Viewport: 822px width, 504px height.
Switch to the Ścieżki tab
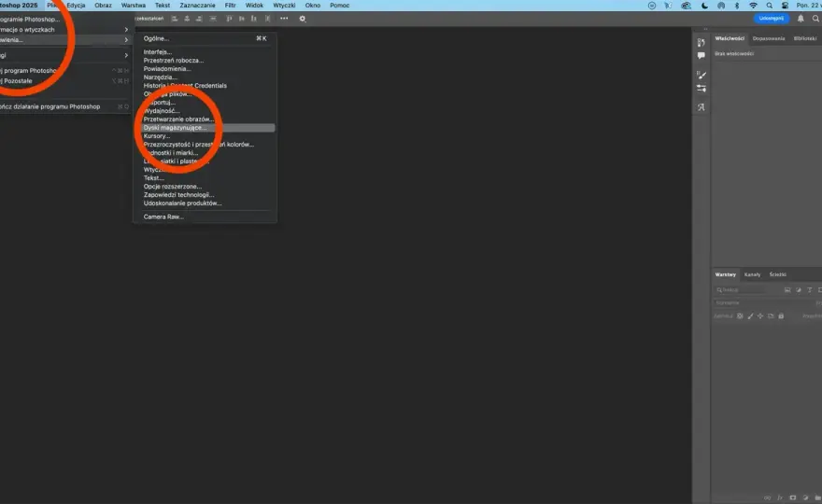pyautogui.click(x=777, y=274)
